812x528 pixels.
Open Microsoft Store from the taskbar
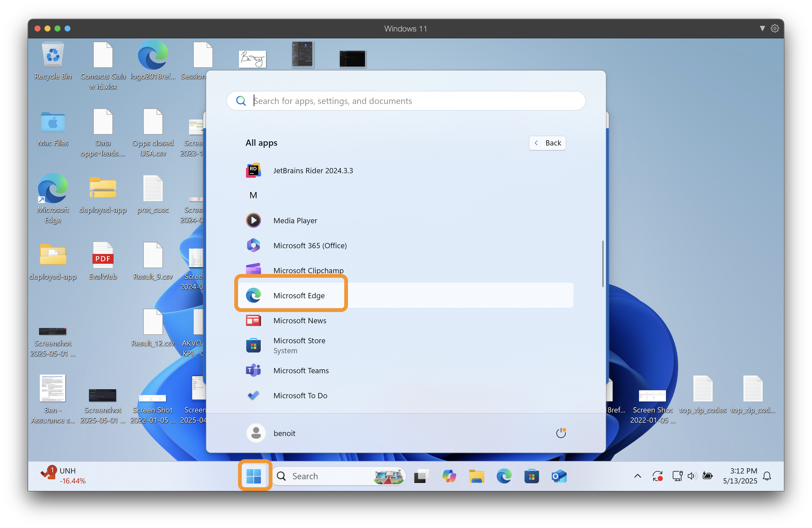[531, 476]
